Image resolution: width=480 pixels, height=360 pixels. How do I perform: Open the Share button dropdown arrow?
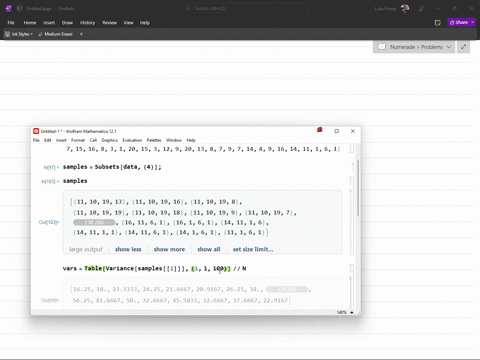pos(473,22)
